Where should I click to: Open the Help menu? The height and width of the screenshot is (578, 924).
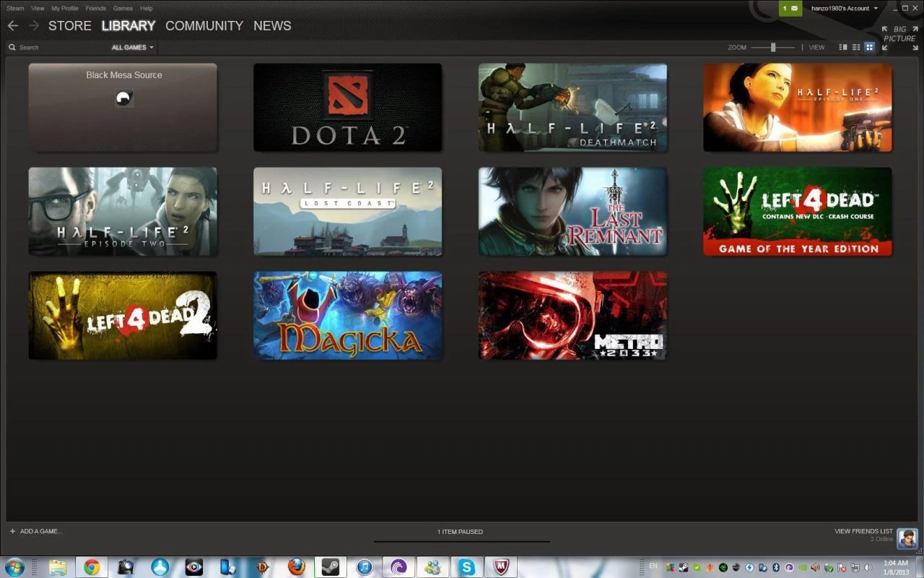(x=147, y=9)
